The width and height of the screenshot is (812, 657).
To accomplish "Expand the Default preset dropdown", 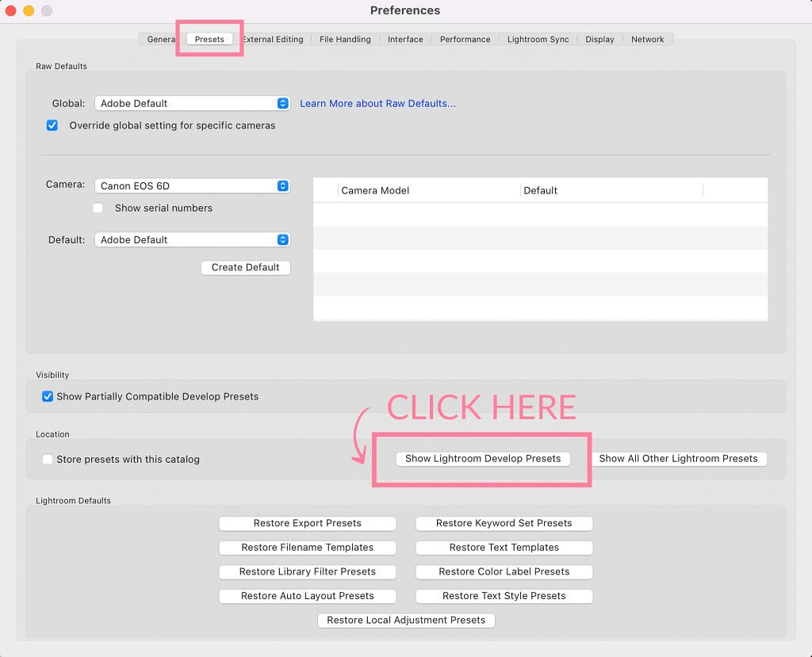I will pos(193,240).
